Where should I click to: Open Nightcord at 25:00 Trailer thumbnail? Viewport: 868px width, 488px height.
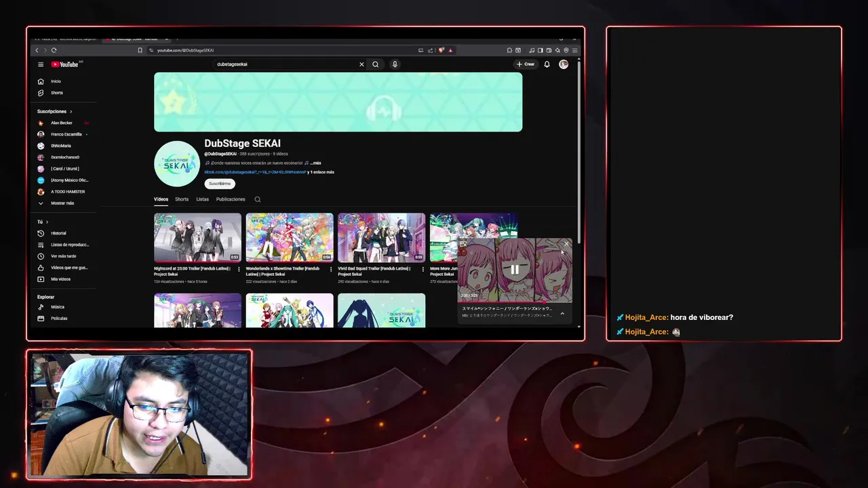[197, 238]
